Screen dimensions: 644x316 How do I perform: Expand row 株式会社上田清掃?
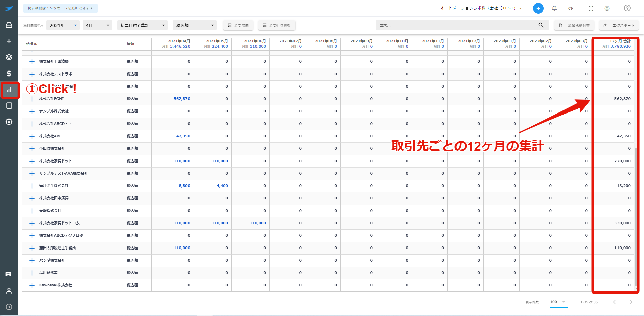coord(32,62)
